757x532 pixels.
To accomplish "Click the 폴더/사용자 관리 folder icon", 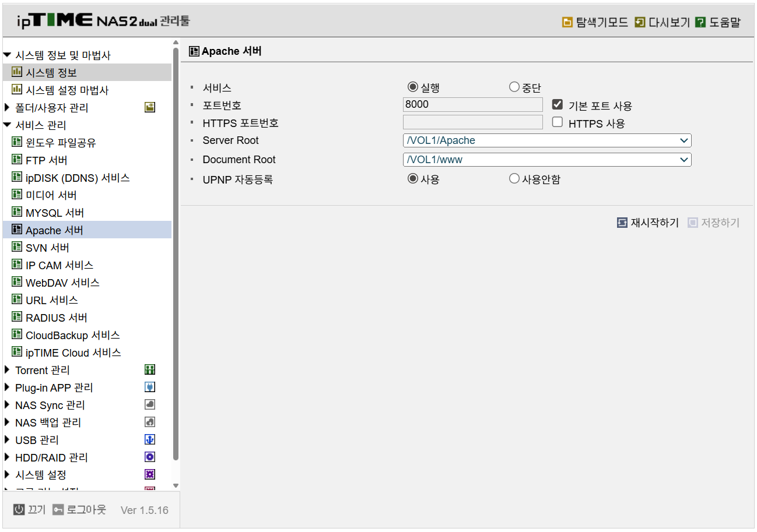I will [x=150, y=107].
